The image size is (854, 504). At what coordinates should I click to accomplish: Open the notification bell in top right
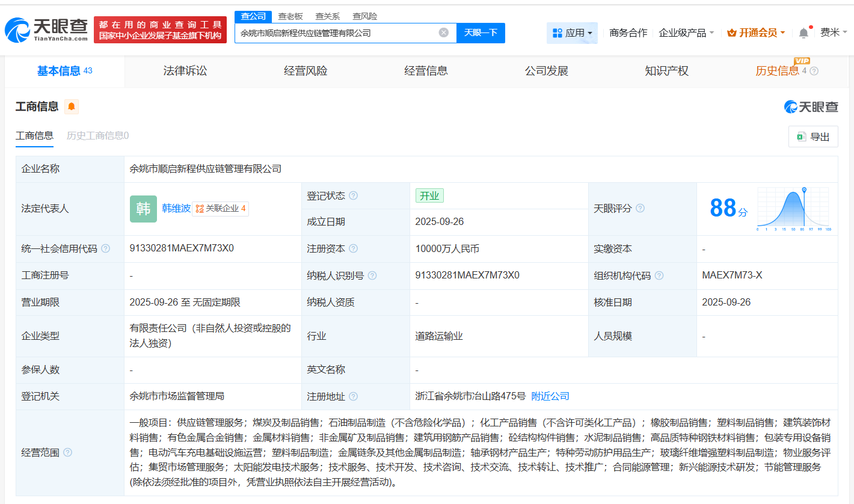coord(802,32)
